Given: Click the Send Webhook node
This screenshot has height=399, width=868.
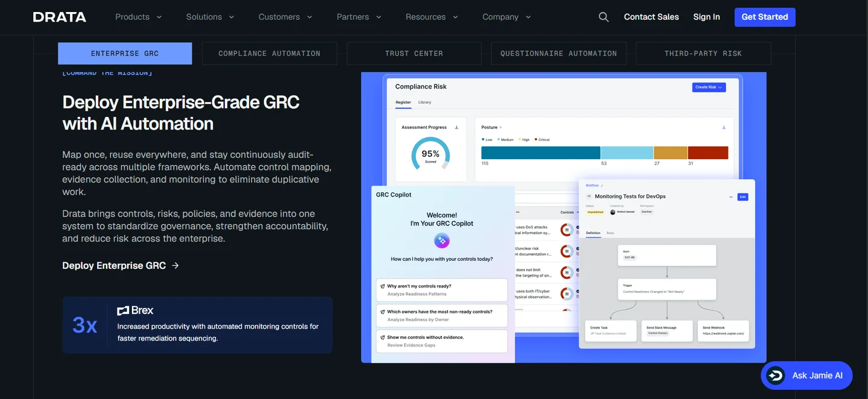Looking at the screenshot, I should (x=723, y=331).
